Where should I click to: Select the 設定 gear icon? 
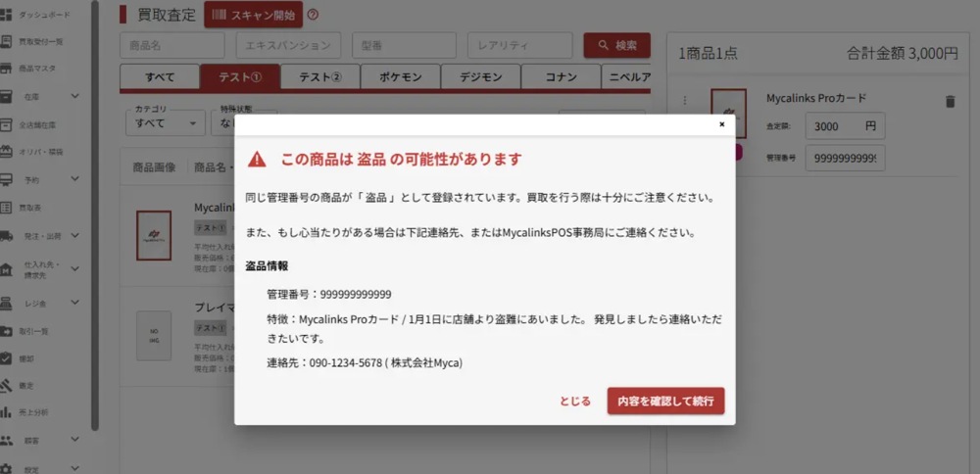click(6, 468)
